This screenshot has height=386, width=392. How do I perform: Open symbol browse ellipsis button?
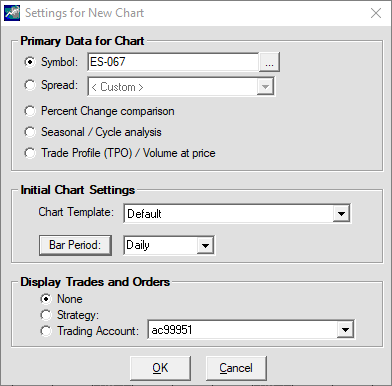tap(270, 62)
